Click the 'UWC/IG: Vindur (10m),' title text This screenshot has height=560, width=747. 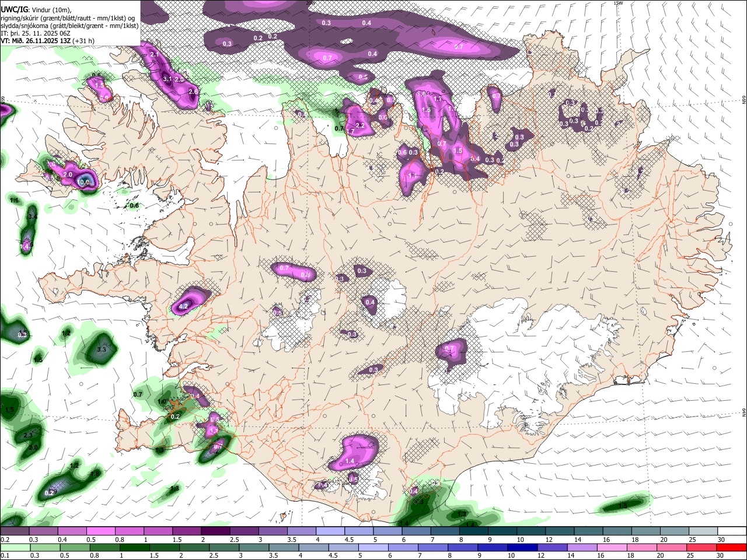(37, 10)
